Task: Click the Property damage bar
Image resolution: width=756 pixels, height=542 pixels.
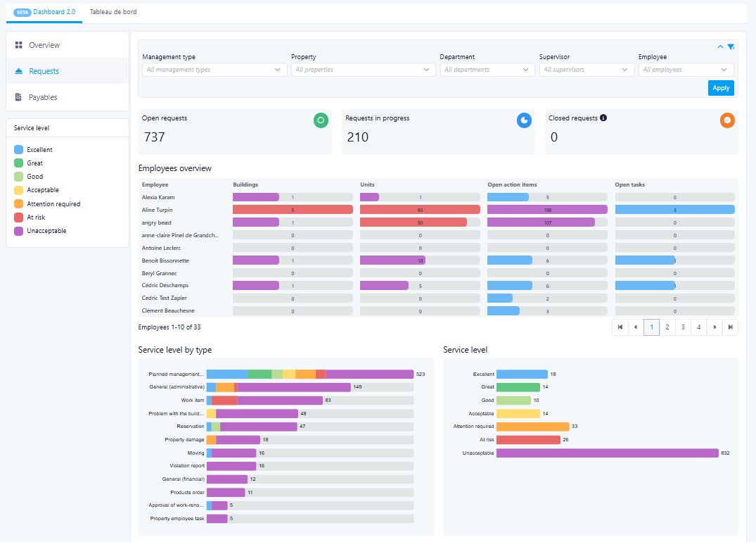Action: pos(233,440)
